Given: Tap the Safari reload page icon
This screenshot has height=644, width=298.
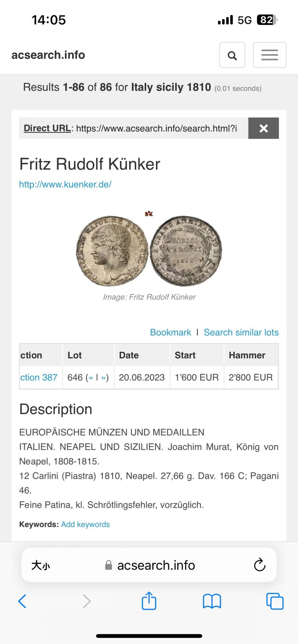Looking at the screenshot, I should point(259,565).
